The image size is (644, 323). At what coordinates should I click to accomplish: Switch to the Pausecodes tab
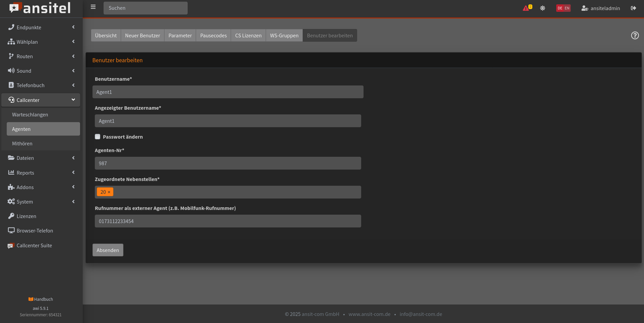(x=213, y=36)
